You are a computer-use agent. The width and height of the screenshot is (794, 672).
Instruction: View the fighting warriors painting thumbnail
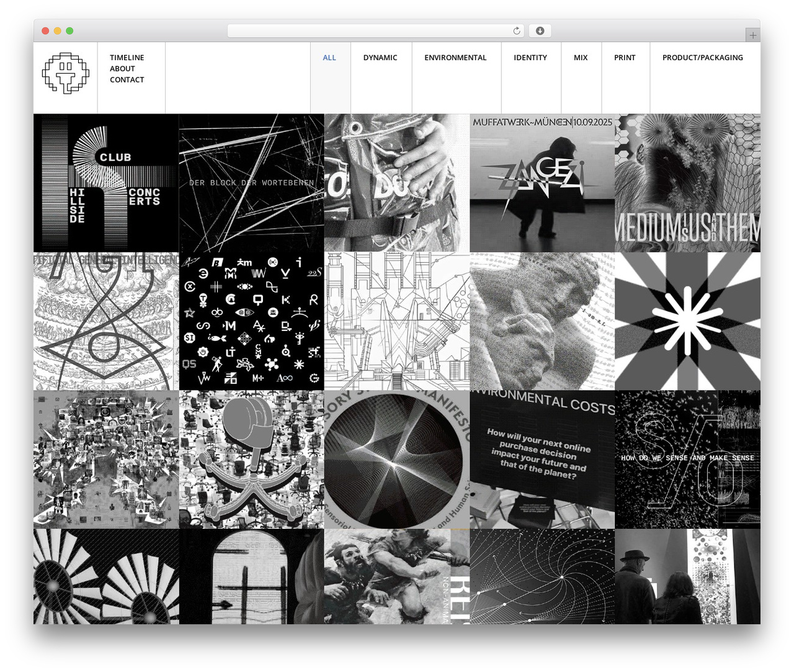(397, 577)
